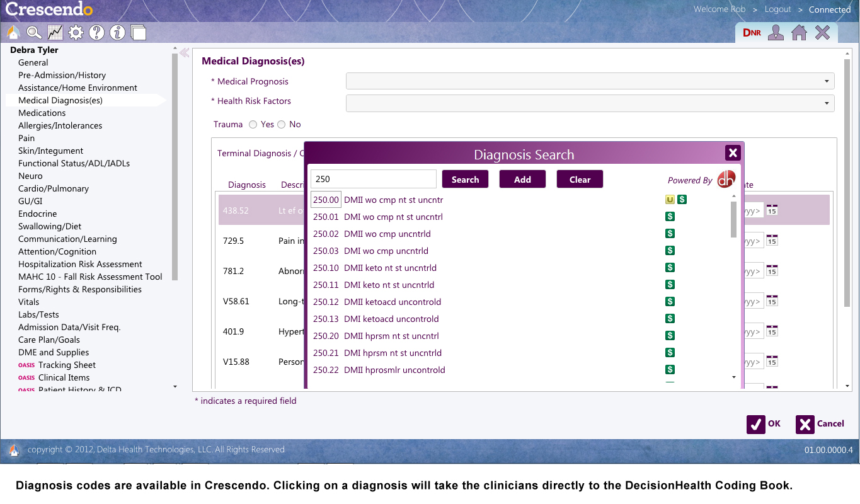860x504 pixels.
Task: Click the Search button
Action: click(x=465, y=179)
